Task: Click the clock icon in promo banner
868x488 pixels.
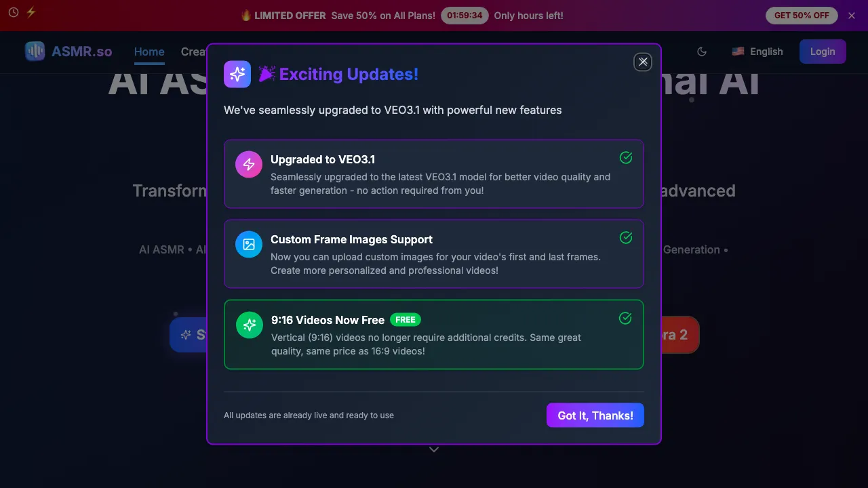Action: coord(14,12)
